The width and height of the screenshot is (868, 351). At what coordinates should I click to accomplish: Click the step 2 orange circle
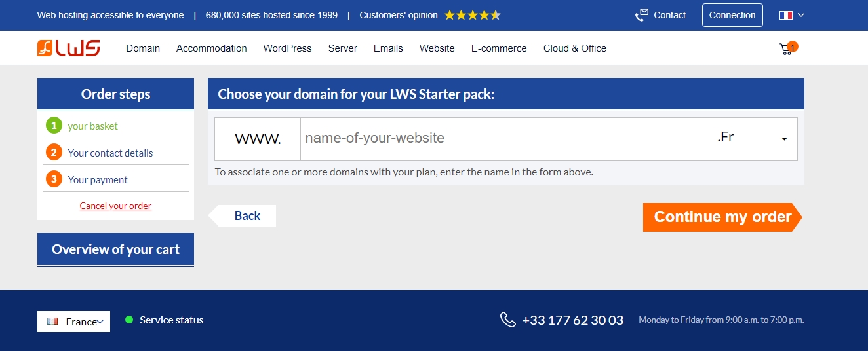pyautogui.click(x=54, y=152)
